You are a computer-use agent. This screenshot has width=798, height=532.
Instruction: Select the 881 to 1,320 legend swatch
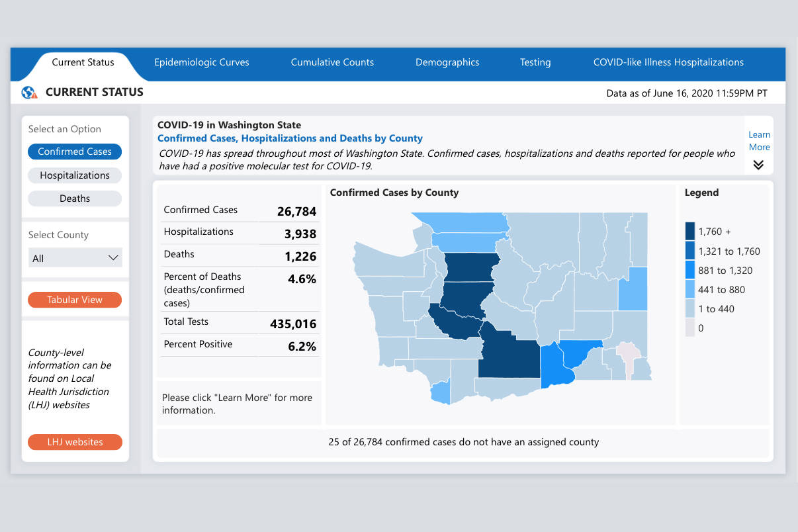pyautogui.click(x=690, y=270)
